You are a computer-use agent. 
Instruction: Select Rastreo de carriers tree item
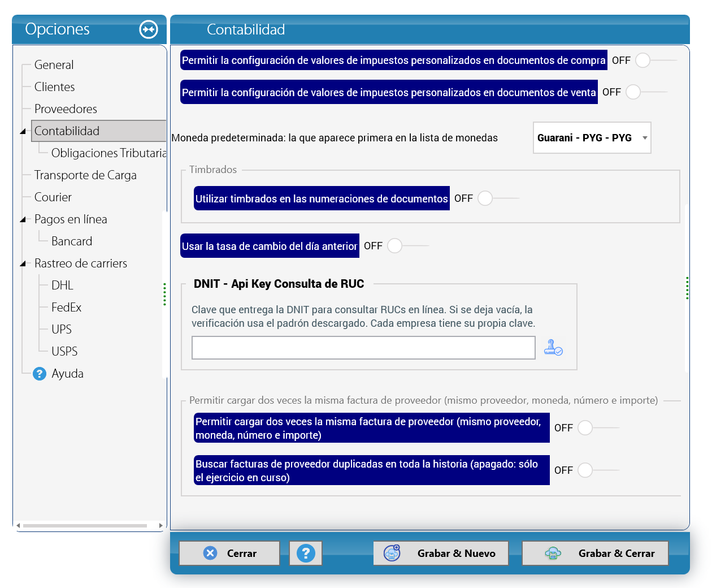tap(81, 263)
